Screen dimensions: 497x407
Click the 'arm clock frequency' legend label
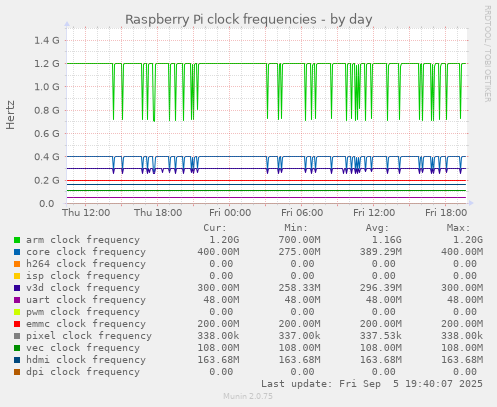(83, 240)
